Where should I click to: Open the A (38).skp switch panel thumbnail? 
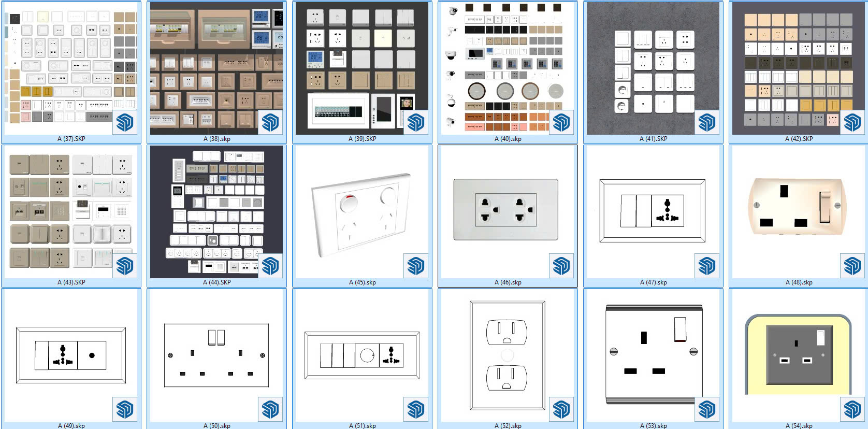216,68
